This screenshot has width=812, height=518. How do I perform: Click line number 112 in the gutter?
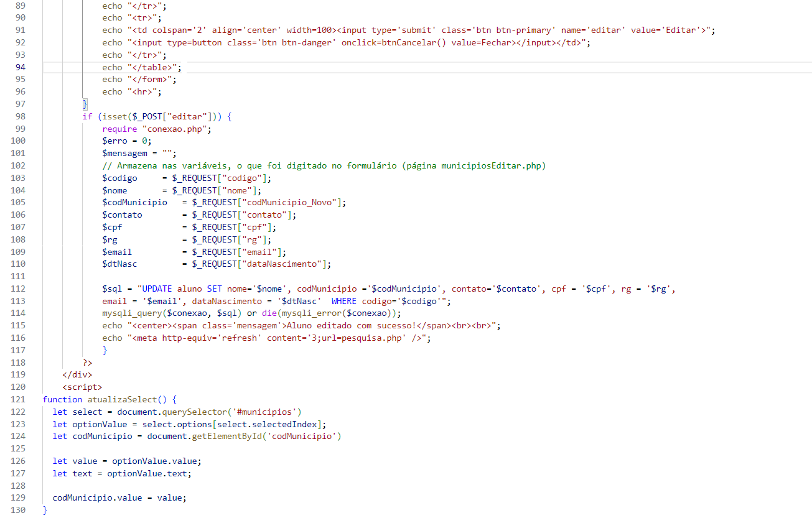click(19, 289)
